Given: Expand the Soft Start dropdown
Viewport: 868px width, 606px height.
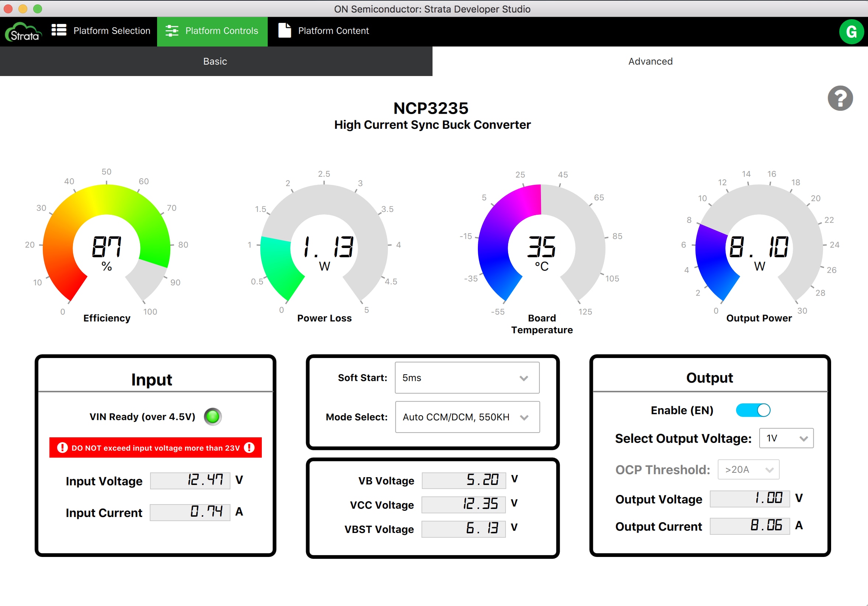Looking at the screenshot, I should [x=467, y=378].
